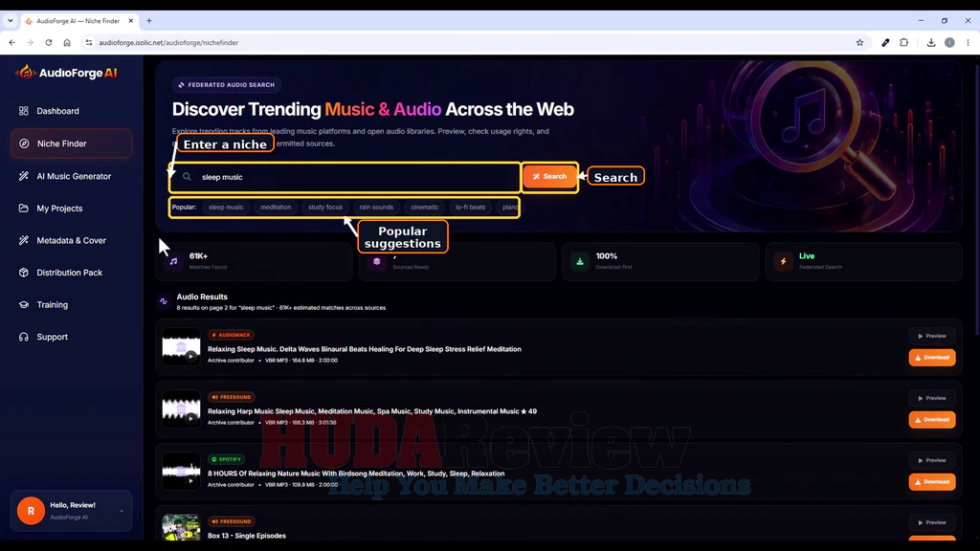This screenshot has height=551, width=980.
Task: Click the site info icon in address bar
Action: [89, 42]
